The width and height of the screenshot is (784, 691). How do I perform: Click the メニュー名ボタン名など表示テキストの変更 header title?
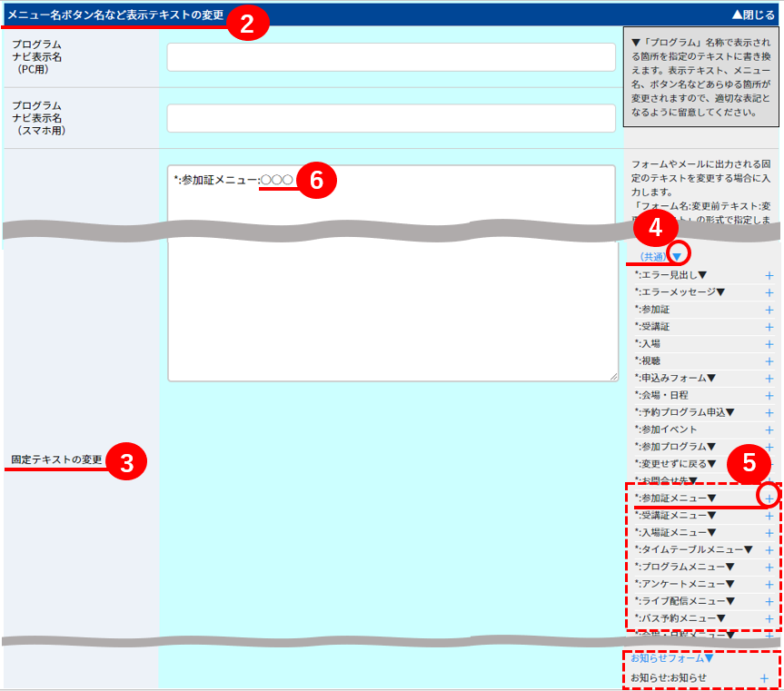(x=115, y=15)
